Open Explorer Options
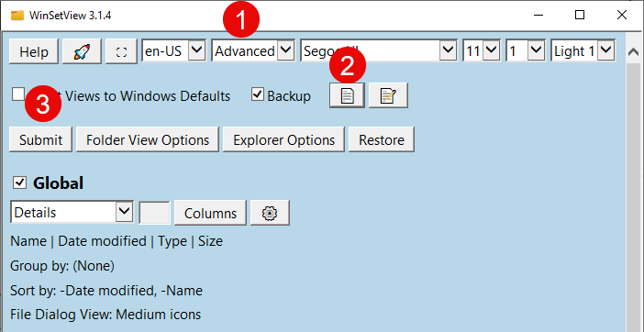 pyautogui.click(x=283, y=139)
